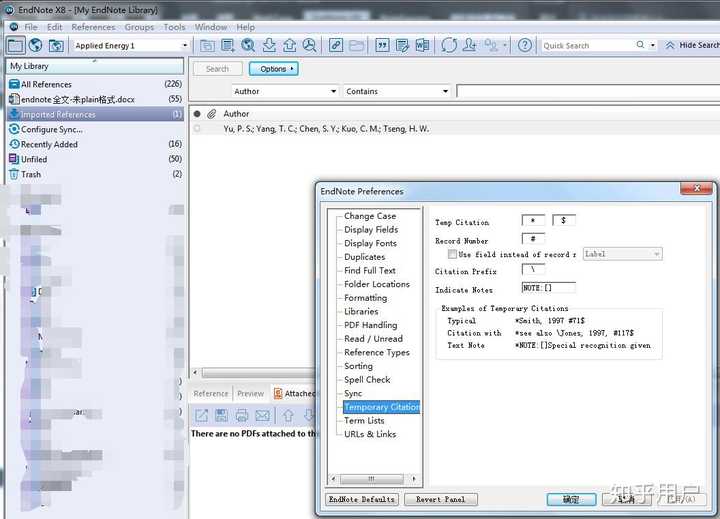Image resolution: width=720 pixels, height=519 pixels.
Task: Click the Search button
Action: pos(217,69)
